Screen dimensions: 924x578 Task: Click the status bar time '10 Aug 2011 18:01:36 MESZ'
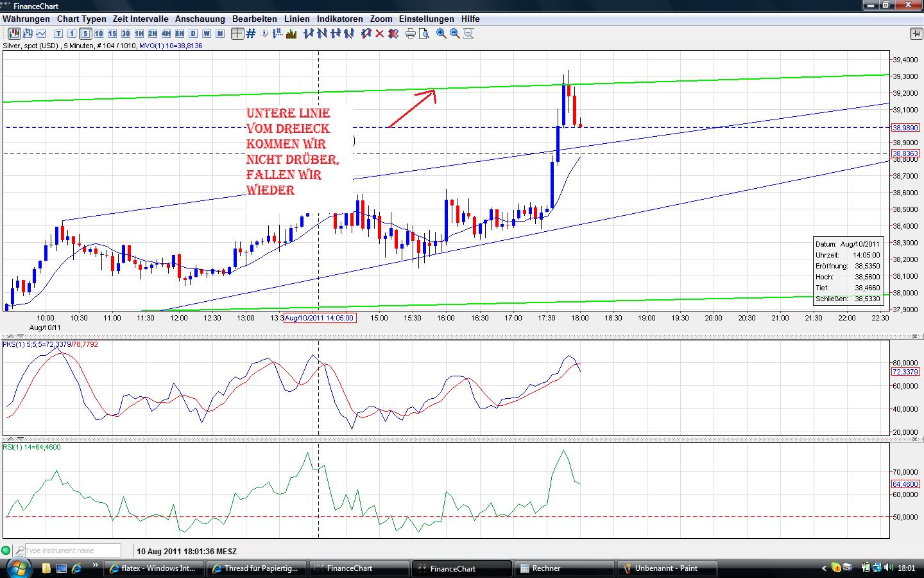pos(187,551)
